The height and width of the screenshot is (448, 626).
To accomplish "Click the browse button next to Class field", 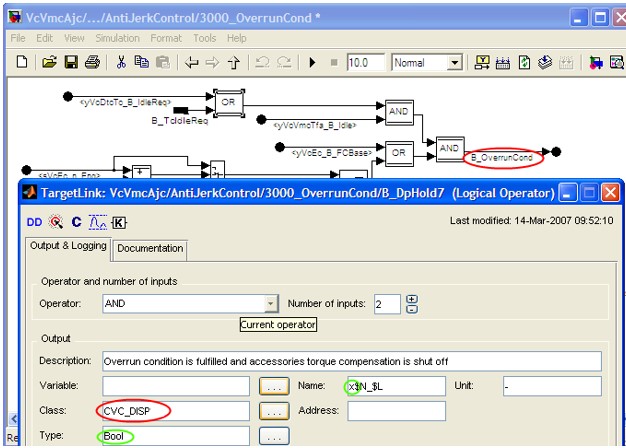I will click(x=273, y=410).
